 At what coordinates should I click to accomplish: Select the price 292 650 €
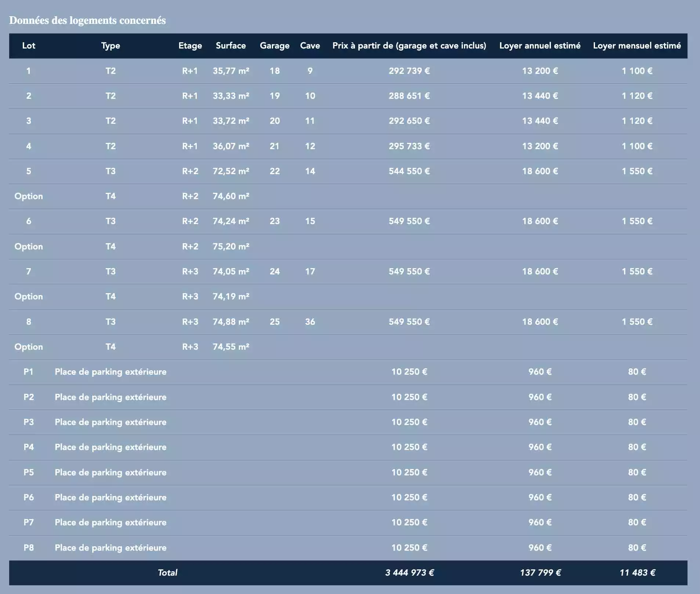click(409, 121)
